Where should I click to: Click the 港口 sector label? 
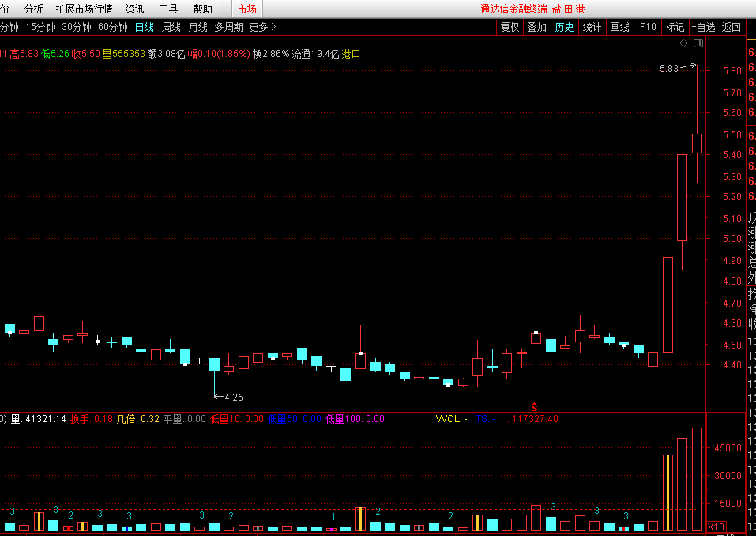coord(351,54)
